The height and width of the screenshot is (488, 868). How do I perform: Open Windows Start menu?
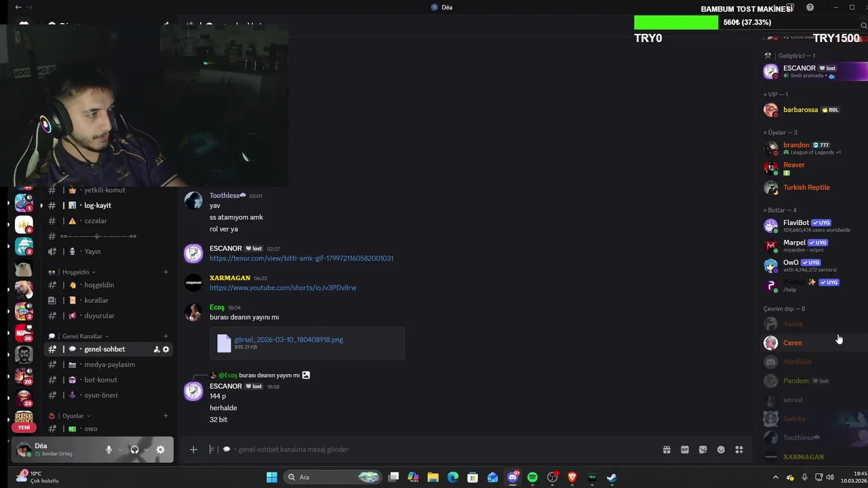[x=271, y=477]
